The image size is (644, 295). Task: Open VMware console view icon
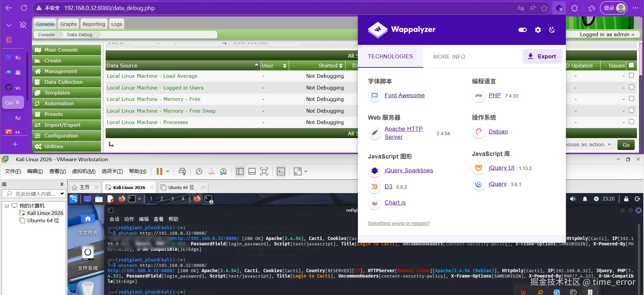pyautogui.click(x=281, y=172)
